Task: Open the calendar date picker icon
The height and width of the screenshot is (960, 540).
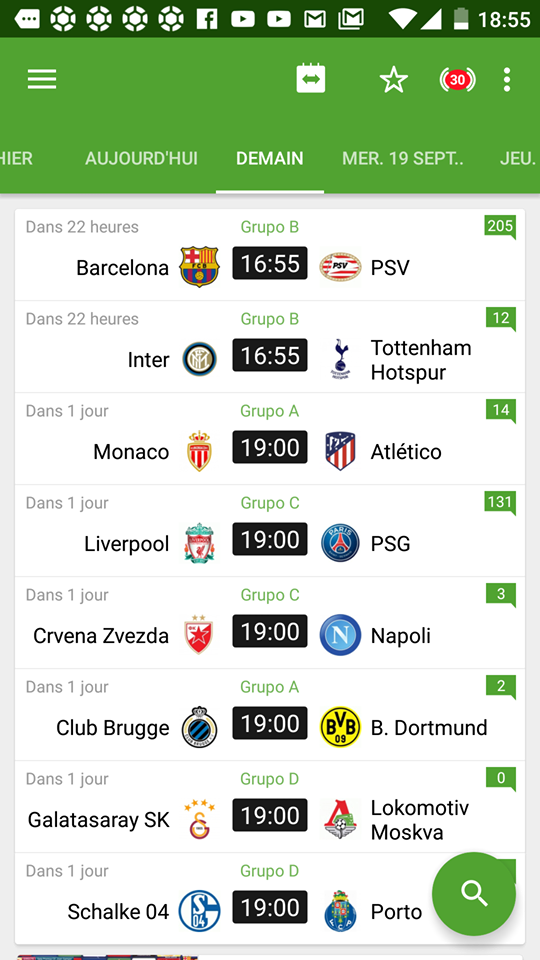Action: (x=310, y=79)
